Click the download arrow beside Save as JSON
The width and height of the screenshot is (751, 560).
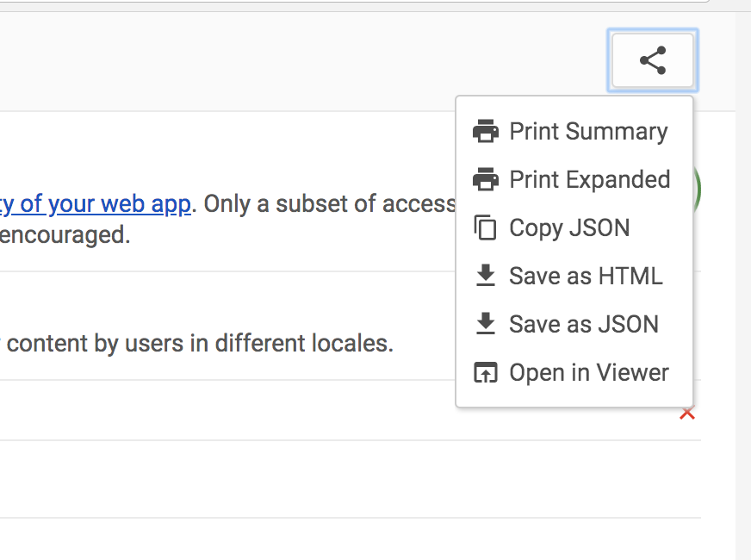point(486,325)
